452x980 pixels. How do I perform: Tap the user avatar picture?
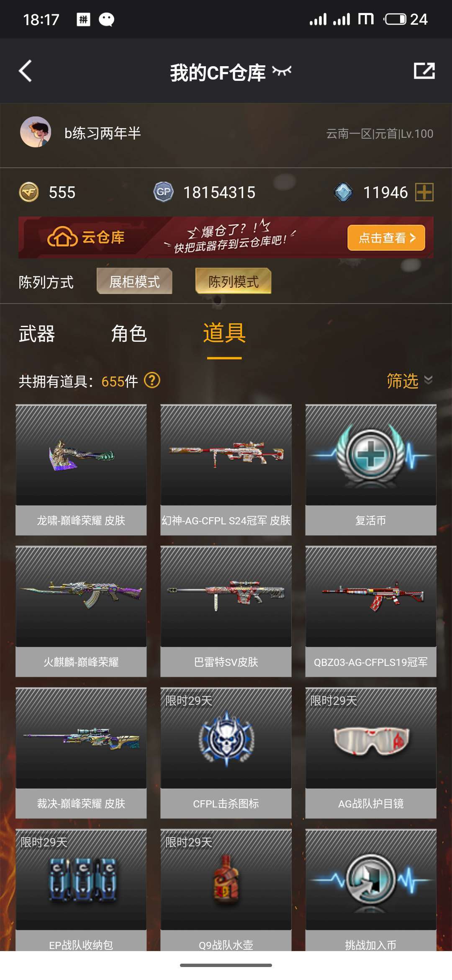[36, 132]
